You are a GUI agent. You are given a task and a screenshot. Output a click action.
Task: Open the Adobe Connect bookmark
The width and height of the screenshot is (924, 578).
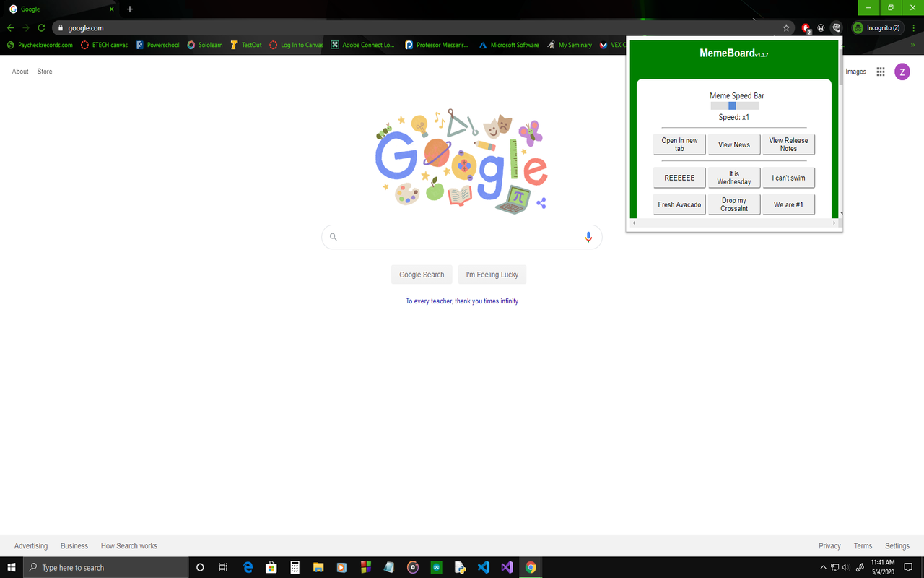[x=363, y=45]
